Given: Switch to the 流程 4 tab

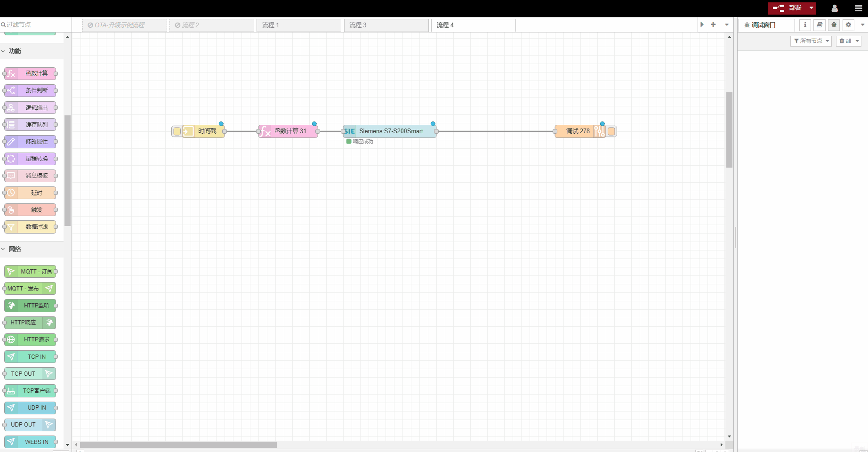Looking at the screenshot, I should [x=474, y=25].
